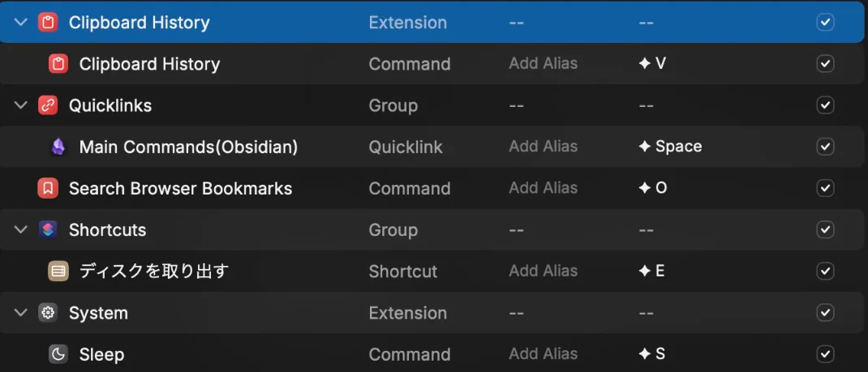Viewport: 868px width, 372px height.
Task: Click the Shortcuts app icon
Action: 48,230
